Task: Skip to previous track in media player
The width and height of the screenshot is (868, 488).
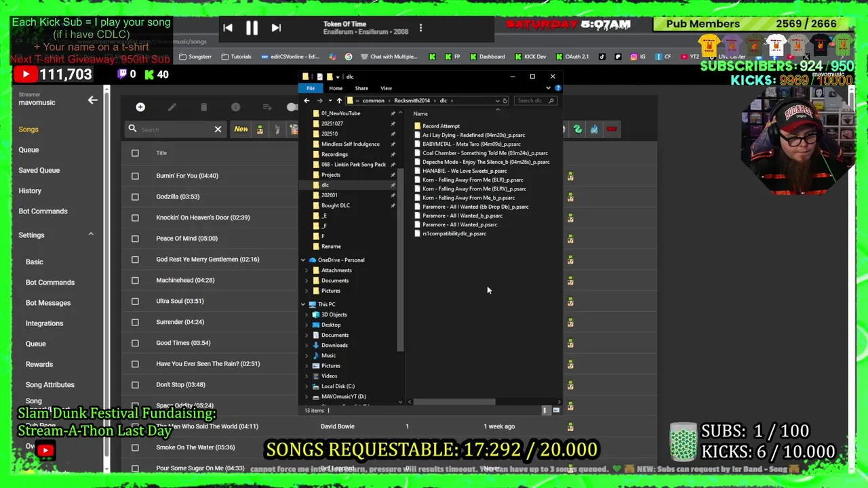Action: (228, 28)
